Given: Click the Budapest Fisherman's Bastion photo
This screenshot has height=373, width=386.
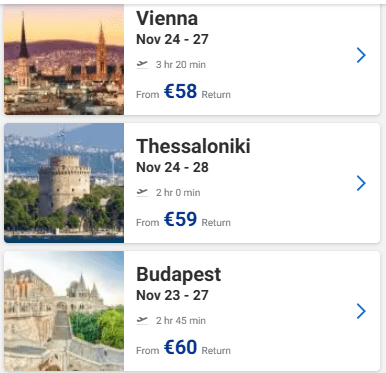Looking at the screenshot, I should 64,311.
